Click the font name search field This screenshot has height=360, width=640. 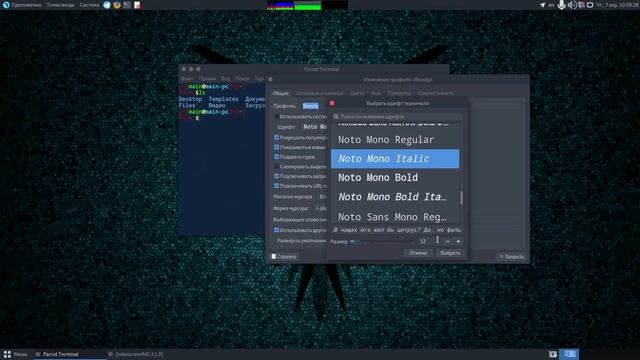[398, 117]
